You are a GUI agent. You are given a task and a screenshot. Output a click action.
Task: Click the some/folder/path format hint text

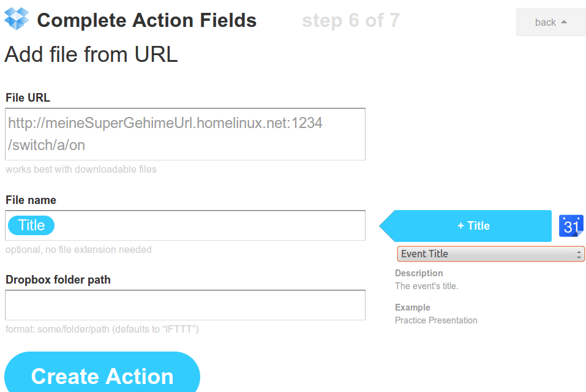coord(102,329)
